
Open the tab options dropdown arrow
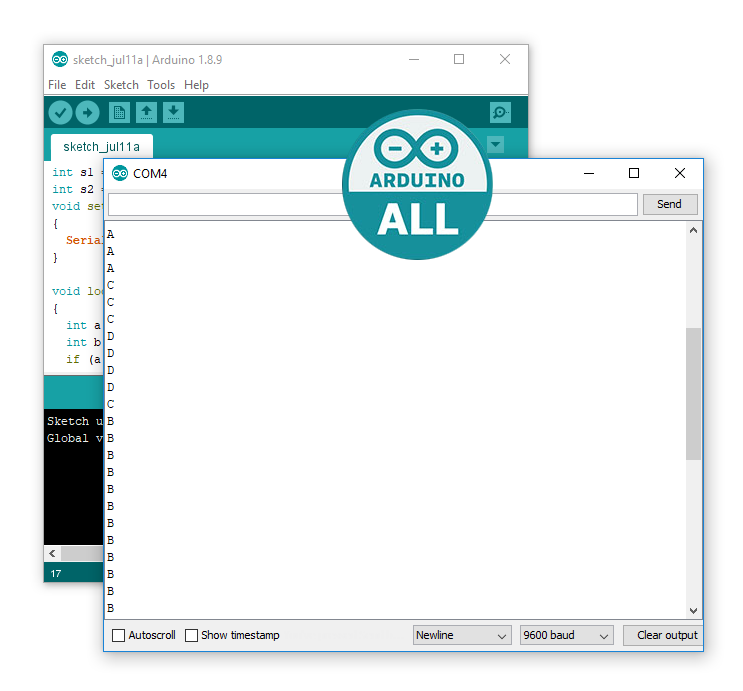[x=496, y=144]
